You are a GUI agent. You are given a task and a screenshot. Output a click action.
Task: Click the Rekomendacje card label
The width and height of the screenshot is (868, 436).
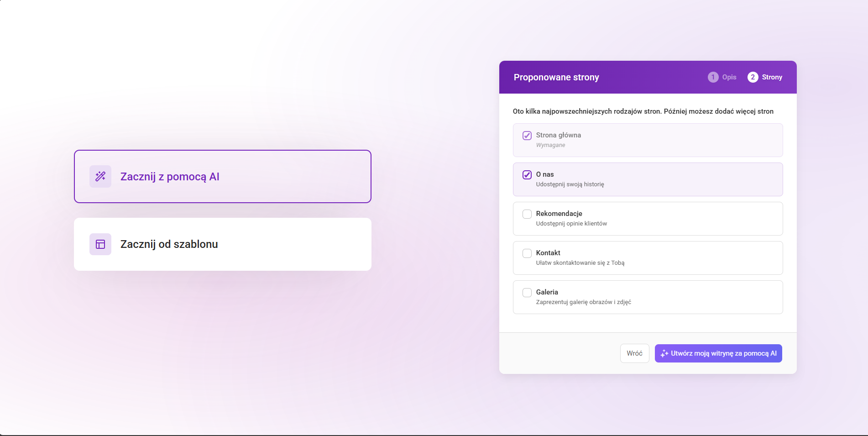(559, 214)
